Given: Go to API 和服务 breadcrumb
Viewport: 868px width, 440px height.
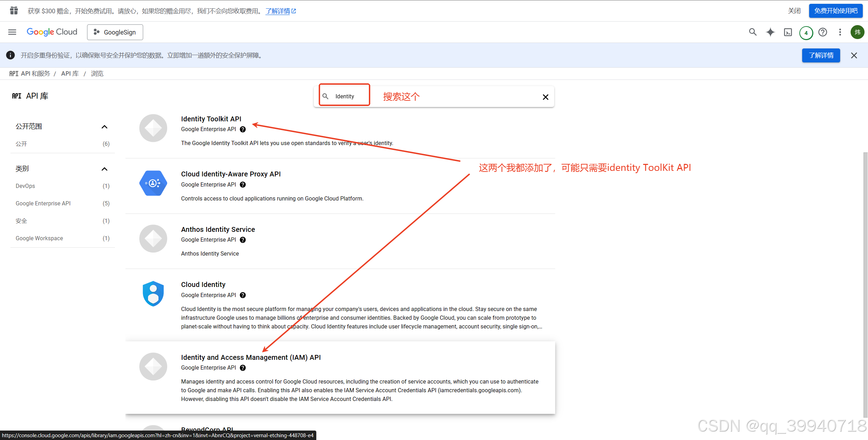Looking at the screenshot, I should 35,74.
